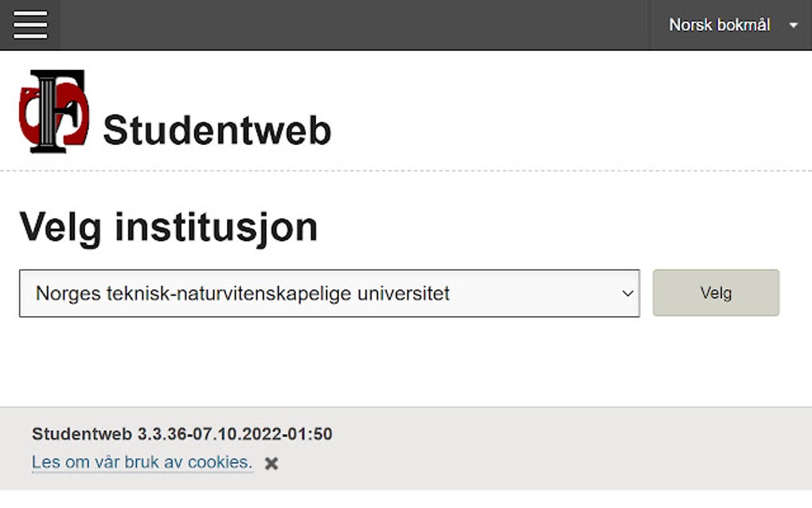
Task: Confirm institution choice with Velg
Action: pyautogui.click(x=716, y=293)
